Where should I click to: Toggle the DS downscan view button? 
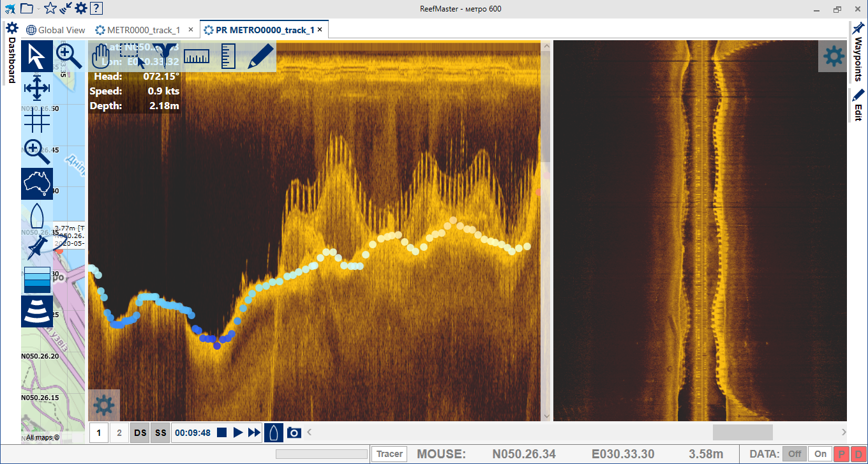[140, 433]
